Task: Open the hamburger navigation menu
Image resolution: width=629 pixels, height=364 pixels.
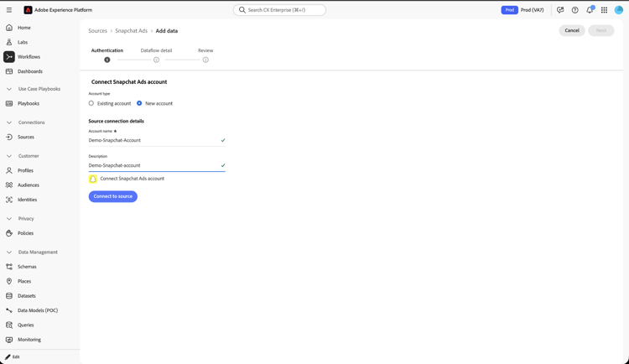Action: 9,10
